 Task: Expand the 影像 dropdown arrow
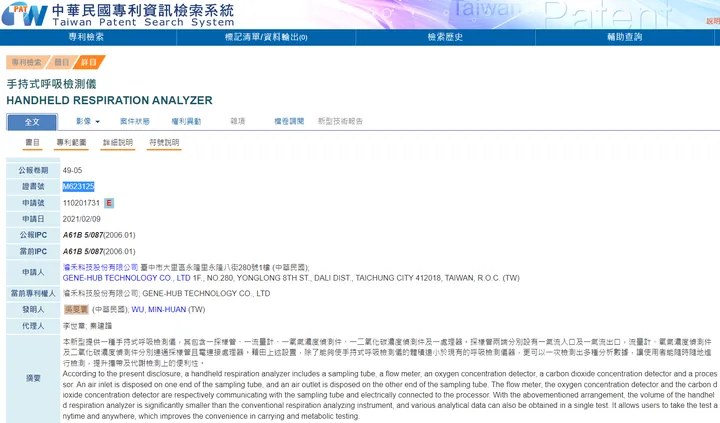[x=97, y=122]
